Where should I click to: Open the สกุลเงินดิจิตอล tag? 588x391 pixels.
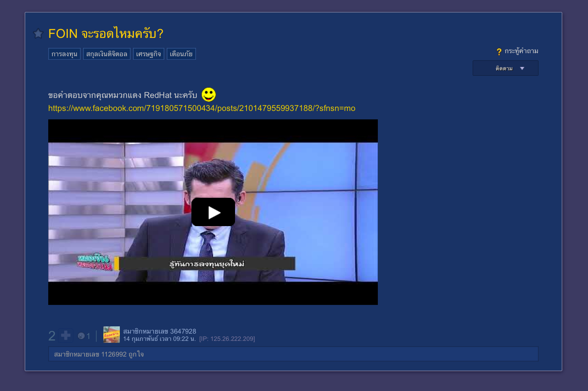107,54
